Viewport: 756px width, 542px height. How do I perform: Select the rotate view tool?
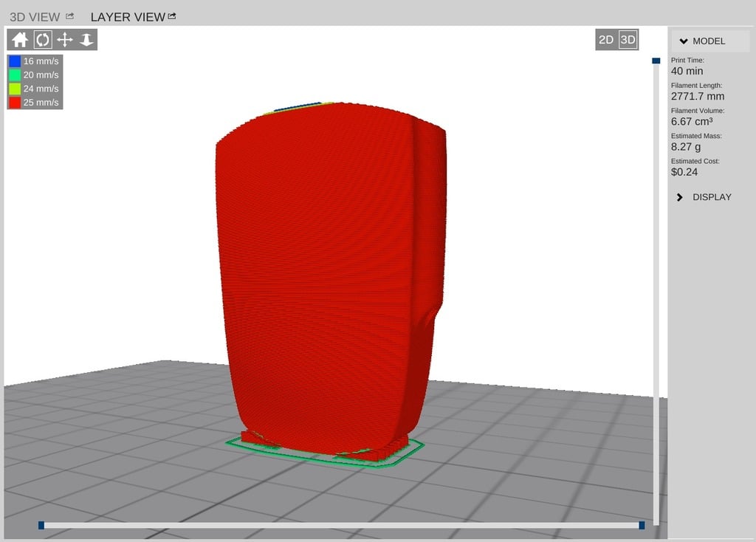(x=42, y=40)
